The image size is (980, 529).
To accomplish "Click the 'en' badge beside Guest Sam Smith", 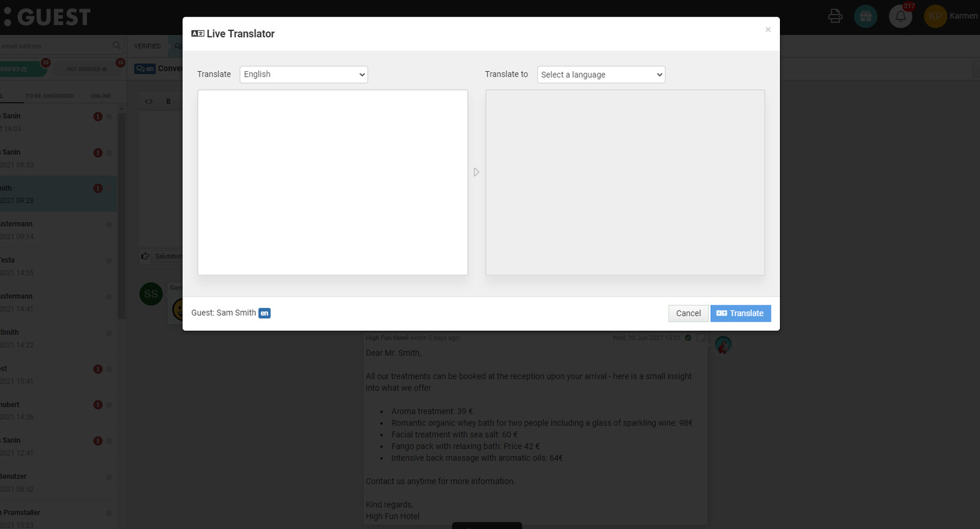I will pyautogui.click(x=264, y=313).
